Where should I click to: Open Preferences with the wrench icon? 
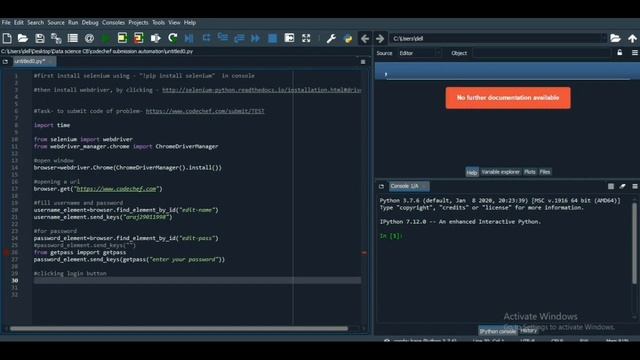click(331, 38)
